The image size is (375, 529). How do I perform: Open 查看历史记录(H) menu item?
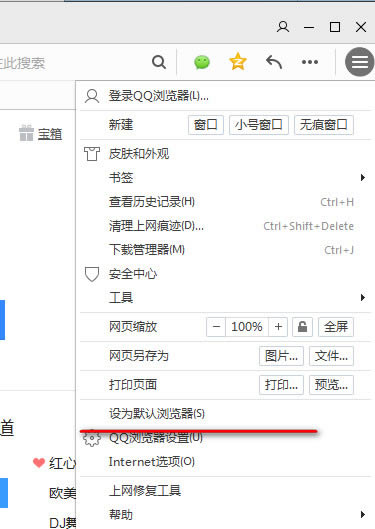click(x=225, y=202)
